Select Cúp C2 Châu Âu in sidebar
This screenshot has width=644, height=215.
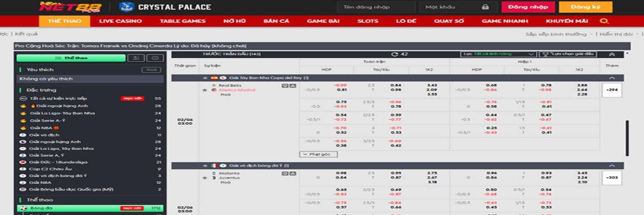90,169
